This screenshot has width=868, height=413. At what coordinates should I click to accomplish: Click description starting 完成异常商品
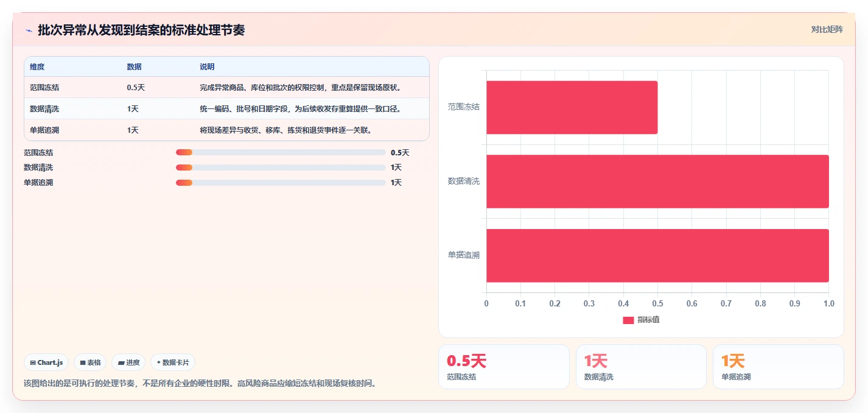[300, 88]
